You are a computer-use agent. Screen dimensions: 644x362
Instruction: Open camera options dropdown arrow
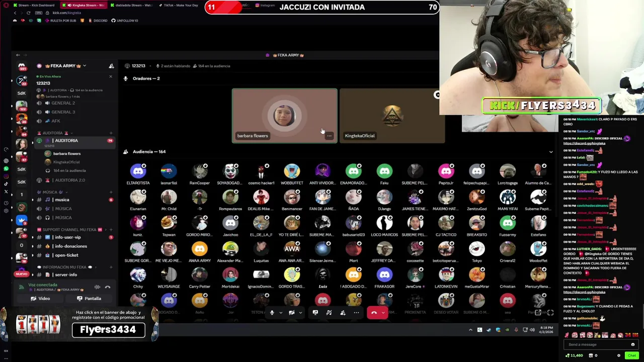click(300, 313)
